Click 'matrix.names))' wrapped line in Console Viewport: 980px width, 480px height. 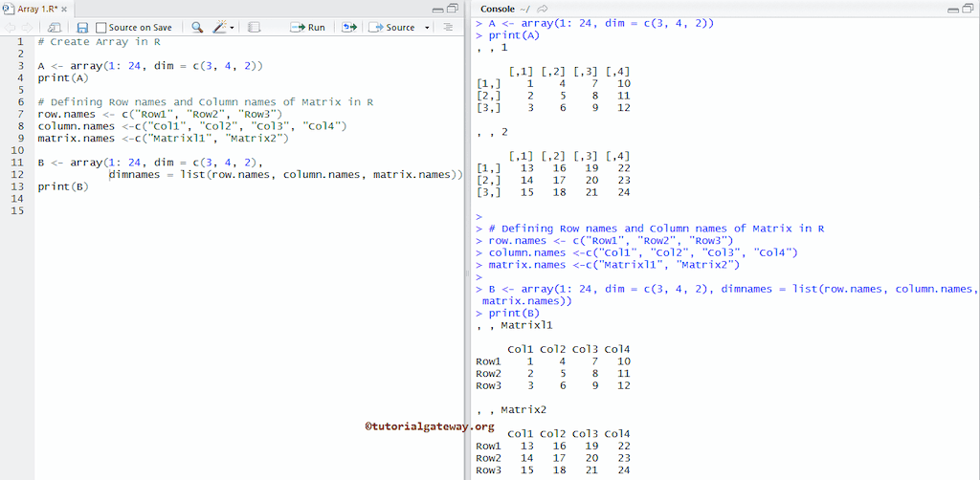527,301
